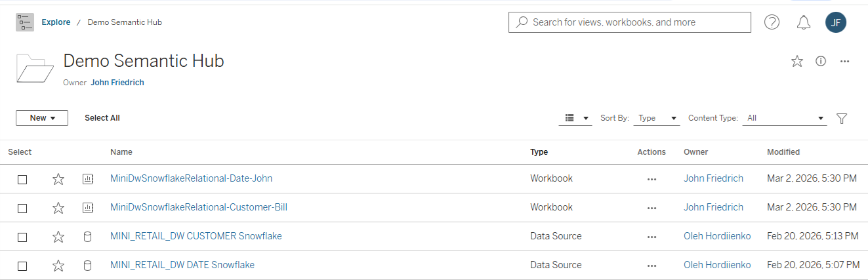Click the search views and workbooks field

pyautogui.click(x=630, y=22)
